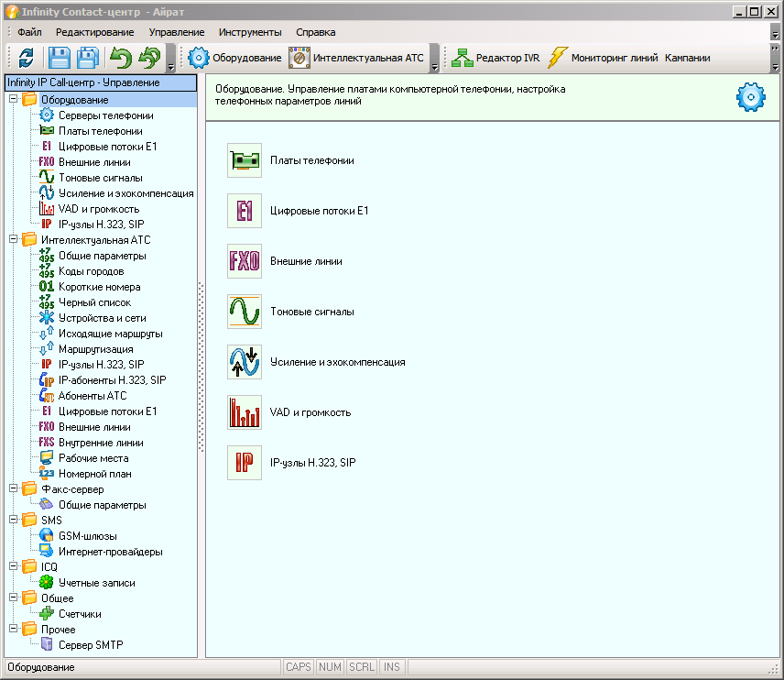Select Счетчики in the tree
The image size is (784, 680).
pyautogui.click(x=80, y=614)
